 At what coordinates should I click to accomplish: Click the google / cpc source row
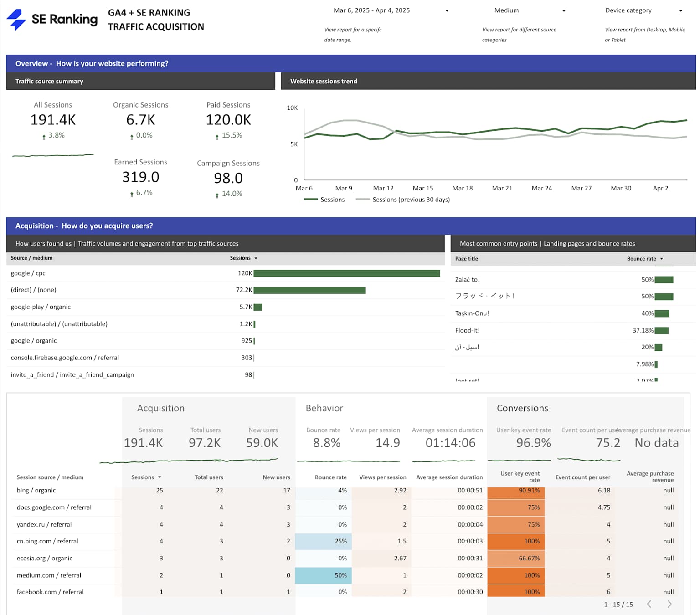[x=28, y=273]
